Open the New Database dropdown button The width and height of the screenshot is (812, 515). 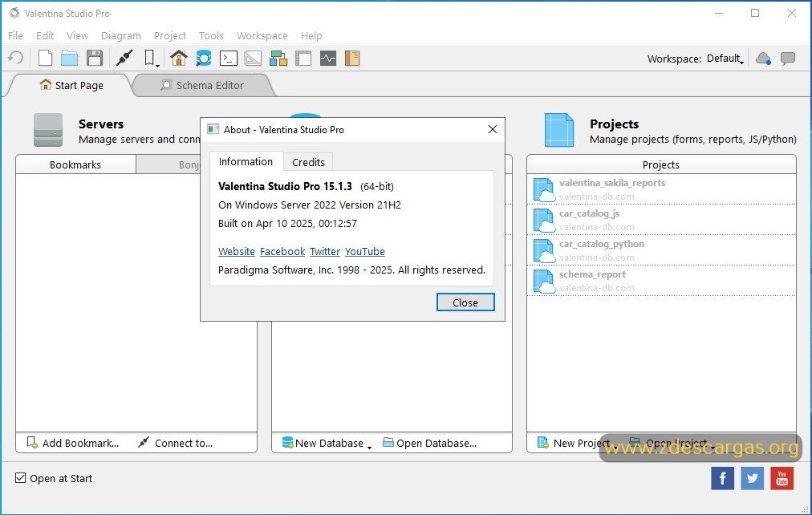pos(327,443)
